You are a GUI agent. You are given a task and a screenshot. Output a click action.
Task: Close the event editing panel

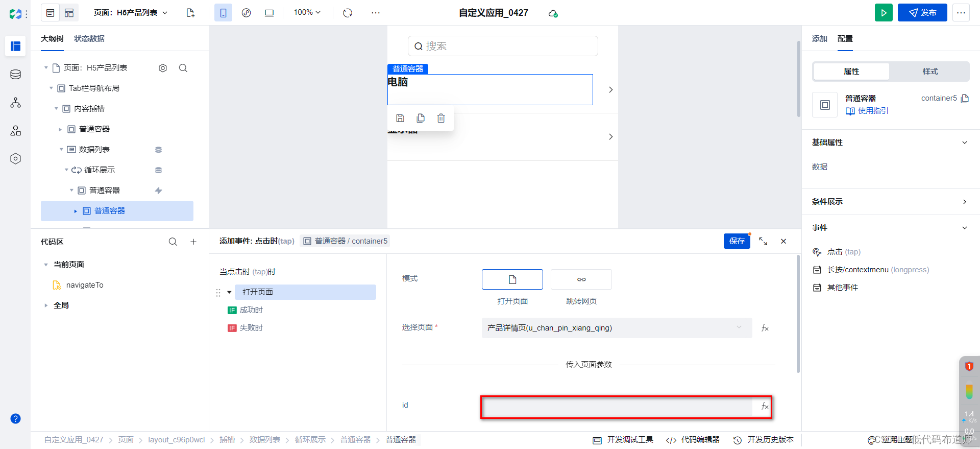(783, 241)
